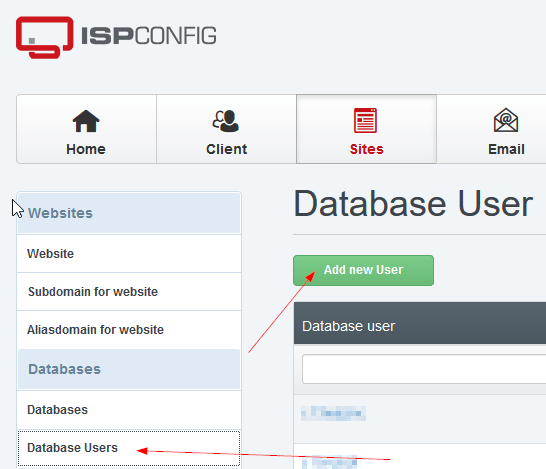Select Database Users in the sidebar

pyautogui.click(x=129, y=448)
